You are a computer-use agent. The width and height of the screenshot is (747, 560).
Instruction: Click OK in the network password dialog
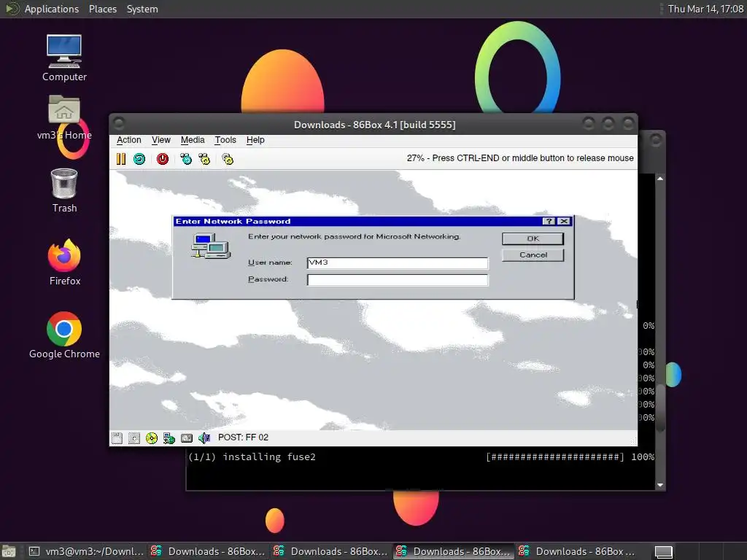pos(533,238)
